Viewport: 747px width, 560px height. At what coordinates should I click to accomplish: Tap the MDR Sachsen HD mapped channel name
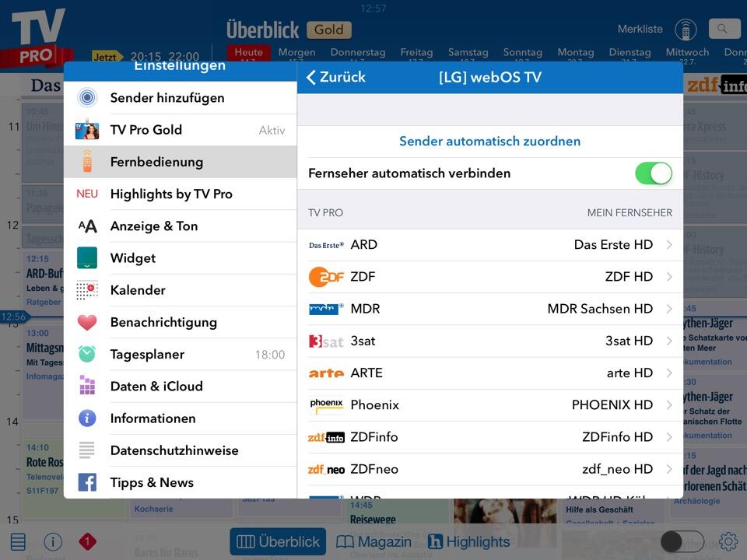[600, 309]
